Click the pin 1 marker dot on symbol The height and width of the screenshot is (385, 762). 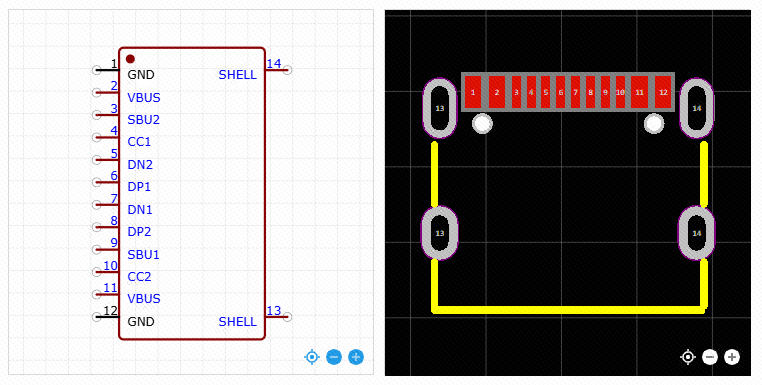(x=130, y=59)
